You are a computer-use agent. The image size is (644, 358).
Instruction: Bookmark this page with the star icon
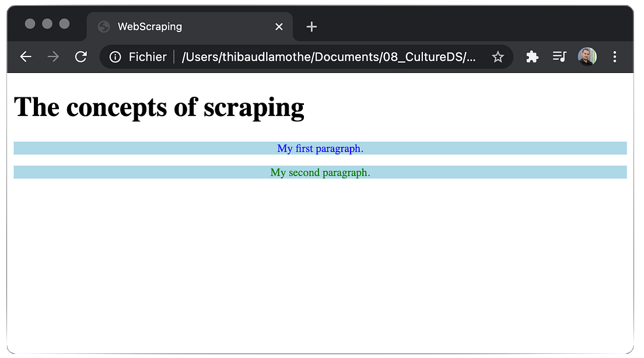[x=498, y=57]
